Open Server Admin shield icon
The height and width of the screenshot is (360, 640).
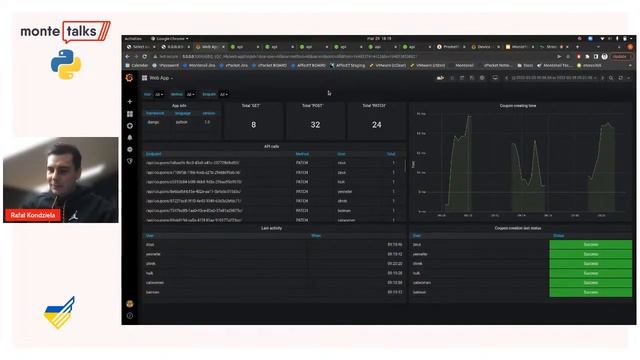[x=130, y=161]
